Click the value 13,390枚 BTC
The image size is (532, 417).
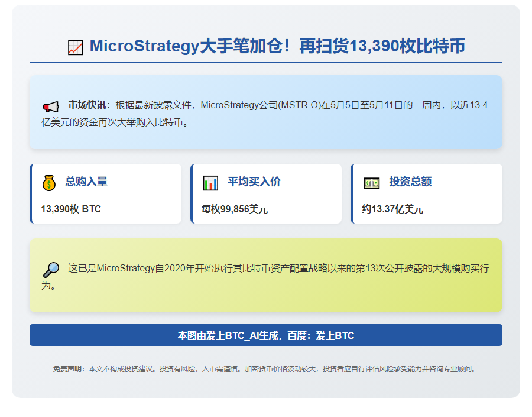[x=71, y=209]
